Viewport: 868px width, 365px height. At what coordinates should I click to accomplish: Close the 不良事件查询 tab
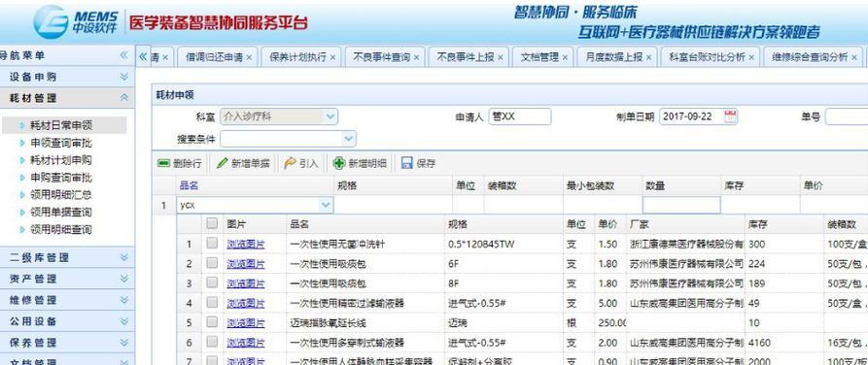point(416,57)
